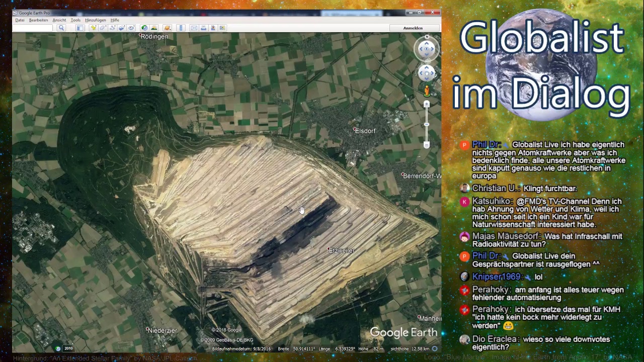The image size is (644, 362).
Task: Click the Save Image icon
Action: [213, 28]
